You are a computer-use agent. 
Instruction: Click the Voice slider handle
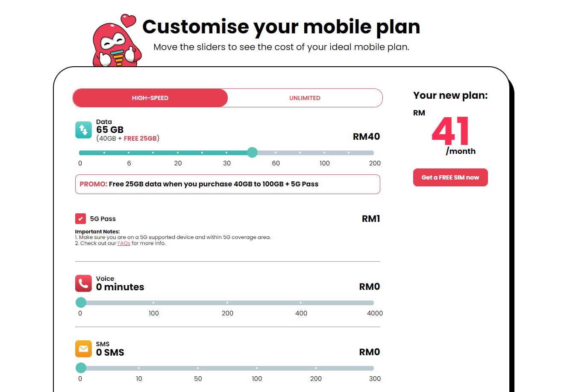[81, 303]
